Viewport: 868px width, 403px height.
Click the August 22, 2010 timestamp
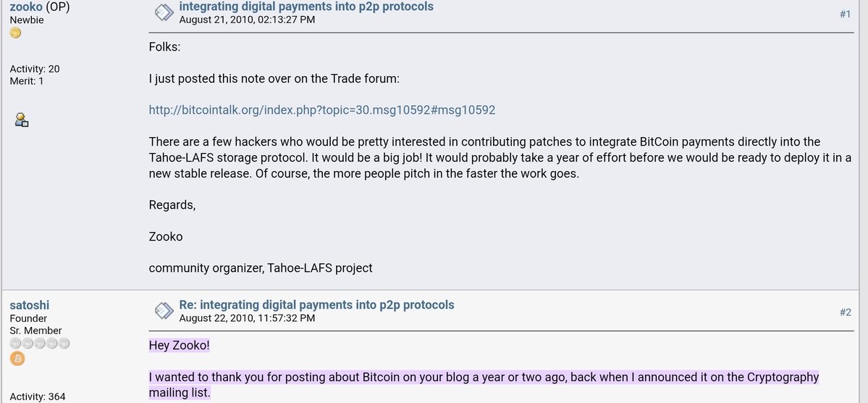pos(247,318)
